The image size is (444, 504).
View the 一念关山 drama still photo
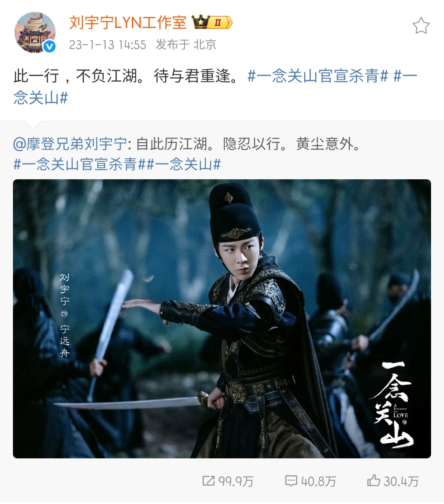(x=222, y=319)
